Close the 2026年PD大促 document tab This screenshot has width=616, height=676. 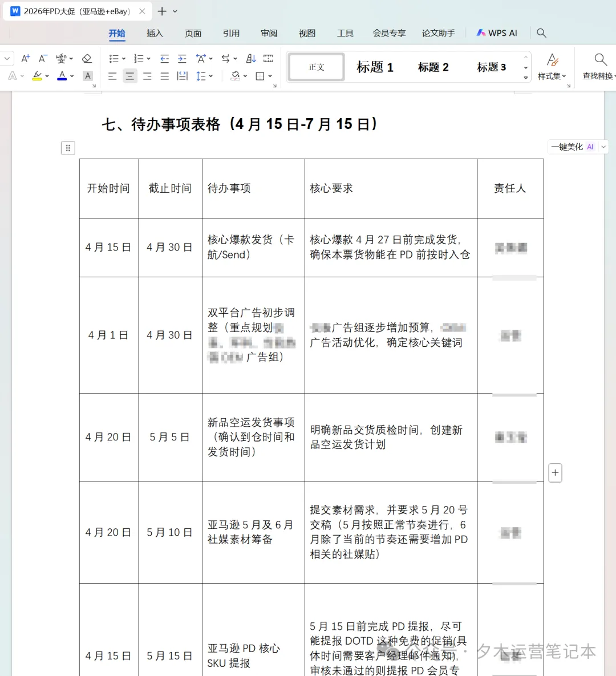142,11
